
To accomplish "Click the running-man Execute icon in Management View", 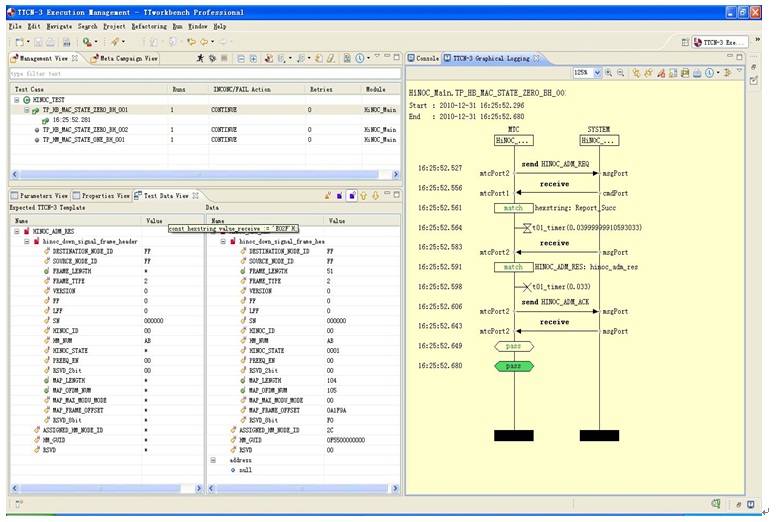I will click(200, 58).
